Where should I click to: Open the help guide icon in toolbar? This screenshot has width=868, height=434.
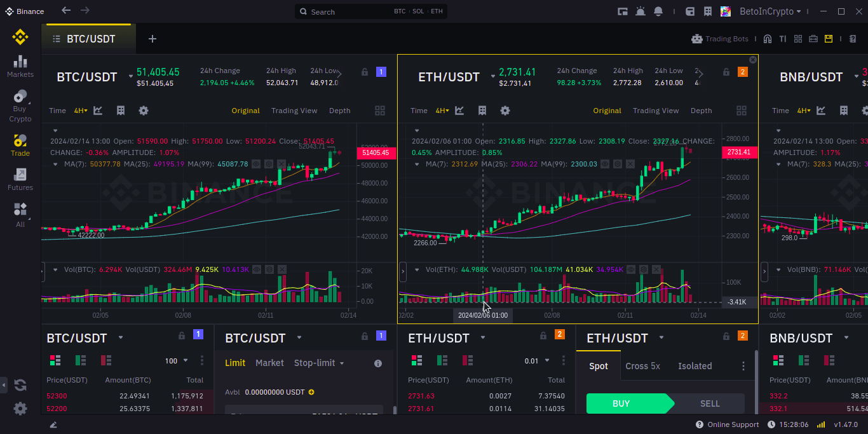click(853, 39)
